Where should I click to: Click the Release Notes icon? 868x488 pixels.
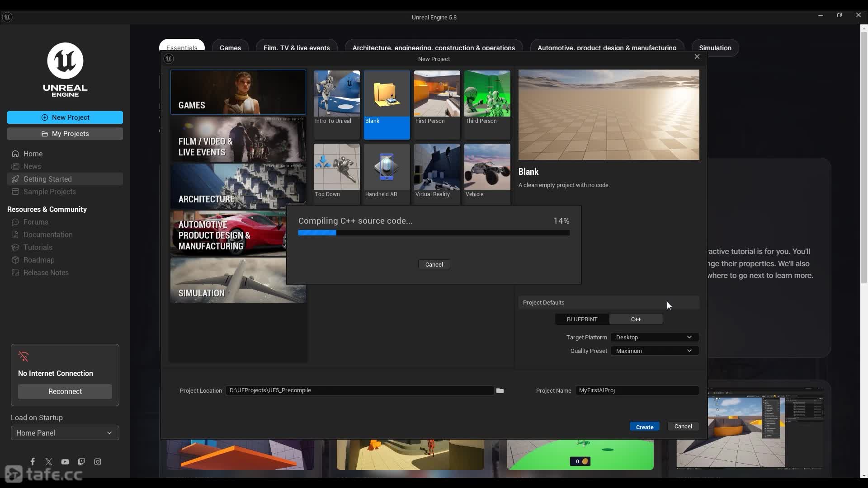[x=15, y=273]
